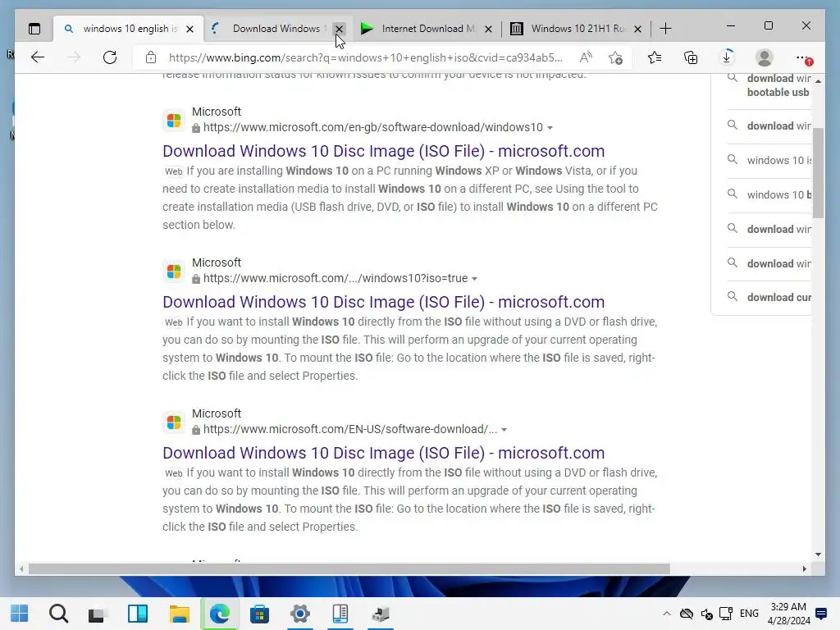Open taskbar Search

click(58, 614)
